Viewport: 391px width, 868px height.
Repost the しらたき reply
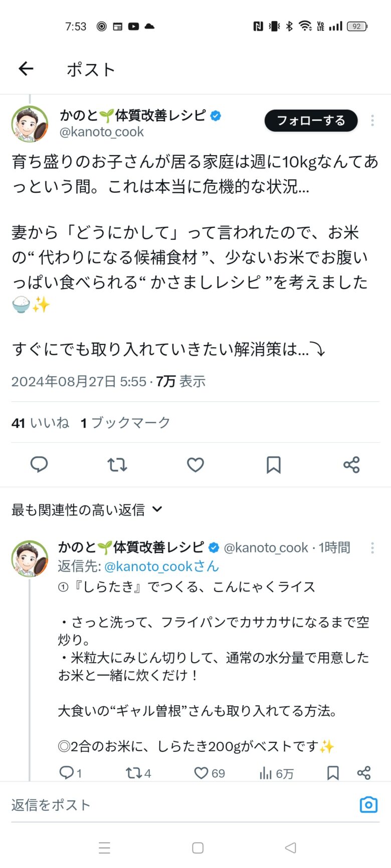(x=134, y=773)
